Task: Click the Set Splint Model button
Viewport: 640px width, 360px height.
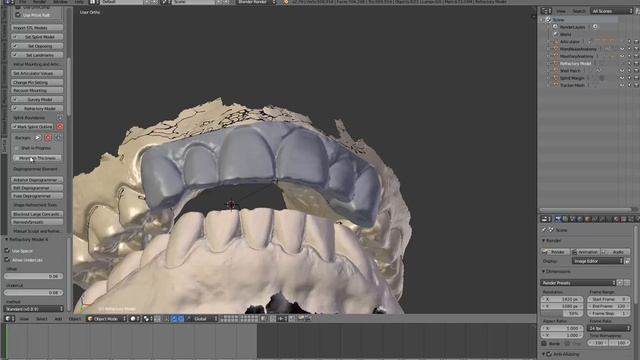Action: coord(37,37)
